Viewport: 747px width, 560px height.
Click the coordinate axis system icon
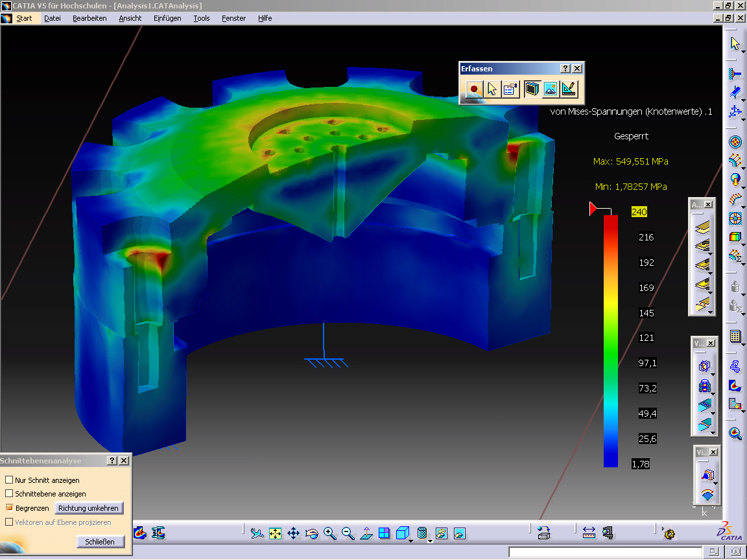(735, 111)
